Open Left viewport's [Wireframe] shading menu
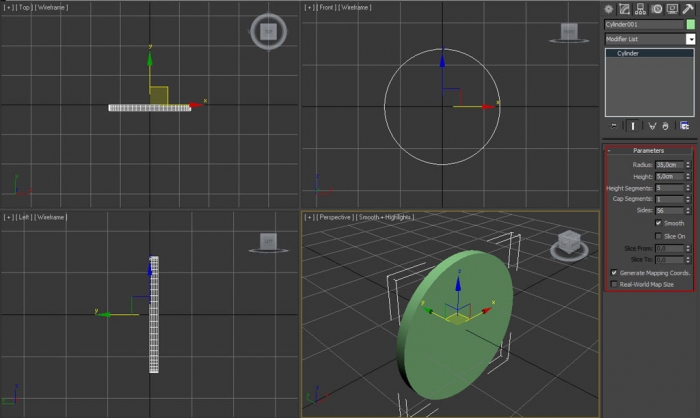Viewport: 700px width, 418px height. [50, 217]
